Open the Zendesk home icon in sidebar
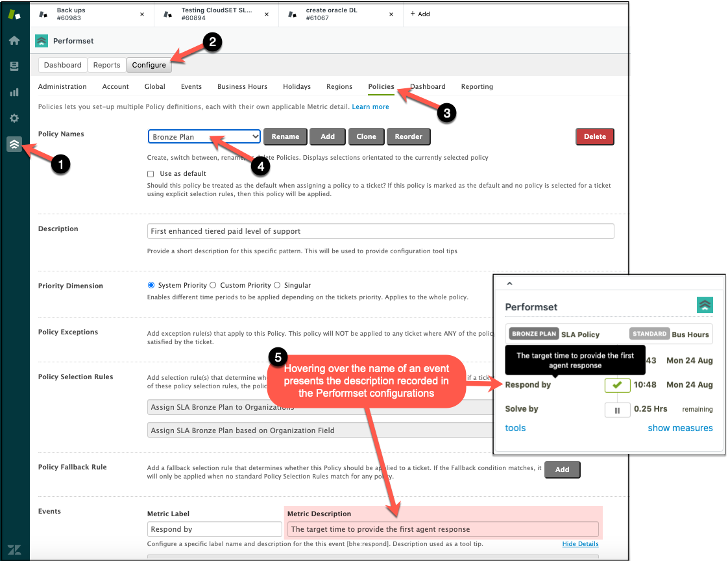728x561 pixels. [x=14, y=40]
